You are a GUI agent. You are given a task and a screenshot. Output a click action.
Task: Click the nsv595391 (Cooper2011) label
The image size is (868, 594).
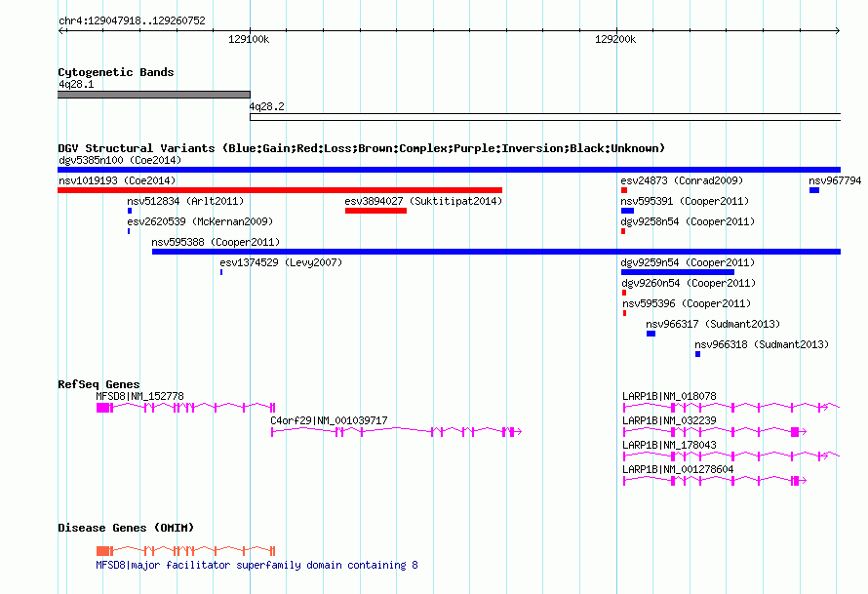[x=685, y=201]
